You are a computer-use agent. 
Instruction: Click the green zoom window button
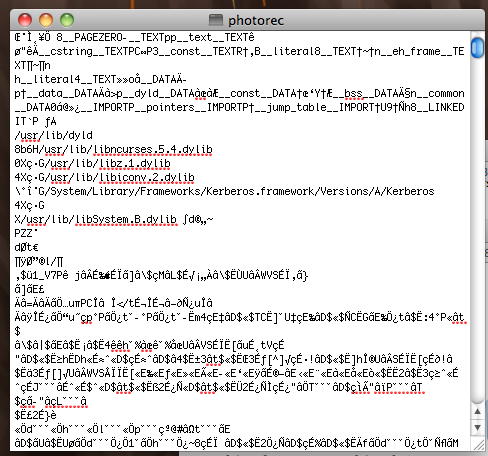(x=67, y=20)
